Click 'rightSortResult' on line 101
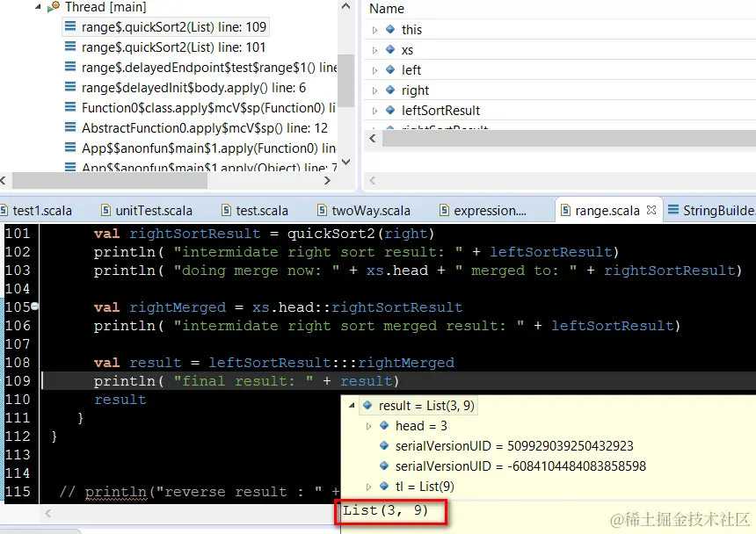 (195, 234)
